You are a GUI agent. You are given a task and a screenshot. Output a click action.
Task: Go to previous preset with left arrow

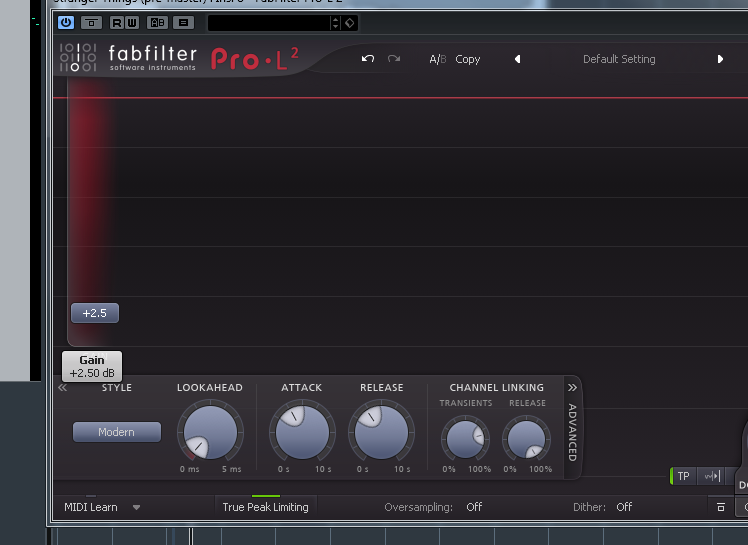point(517,59)
